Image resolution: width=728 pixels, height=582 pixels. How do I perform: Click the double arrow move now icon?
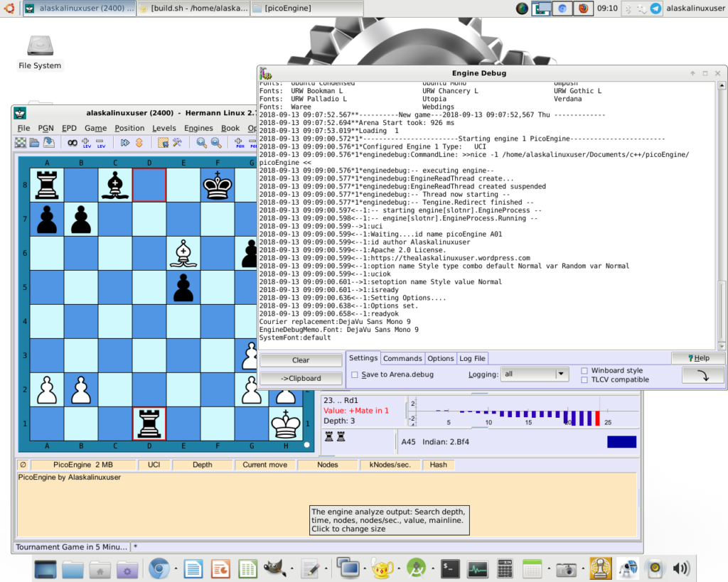125,143
